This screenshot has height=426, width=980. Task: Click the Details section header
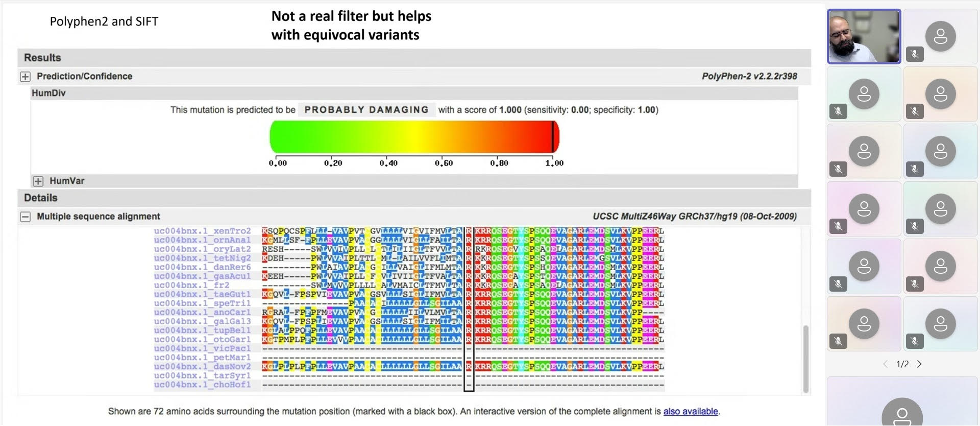coord(41,198)
